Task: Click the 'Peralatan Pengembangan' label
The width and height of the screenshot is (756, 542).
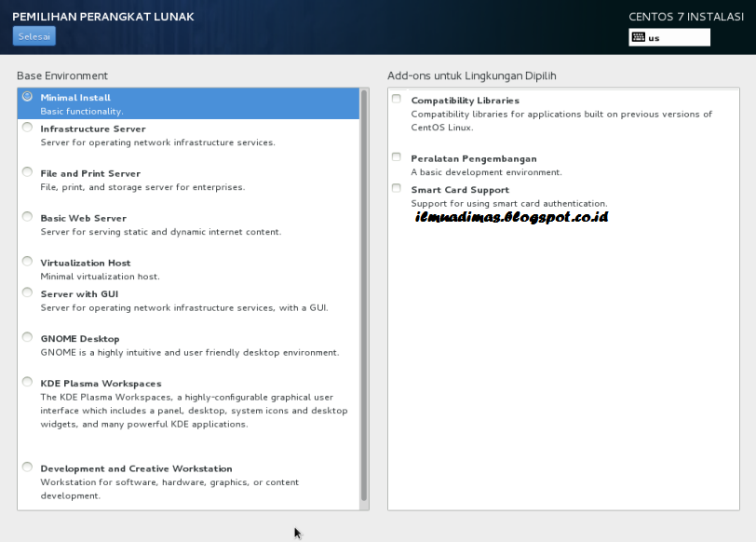Action: tap(474, 158)
